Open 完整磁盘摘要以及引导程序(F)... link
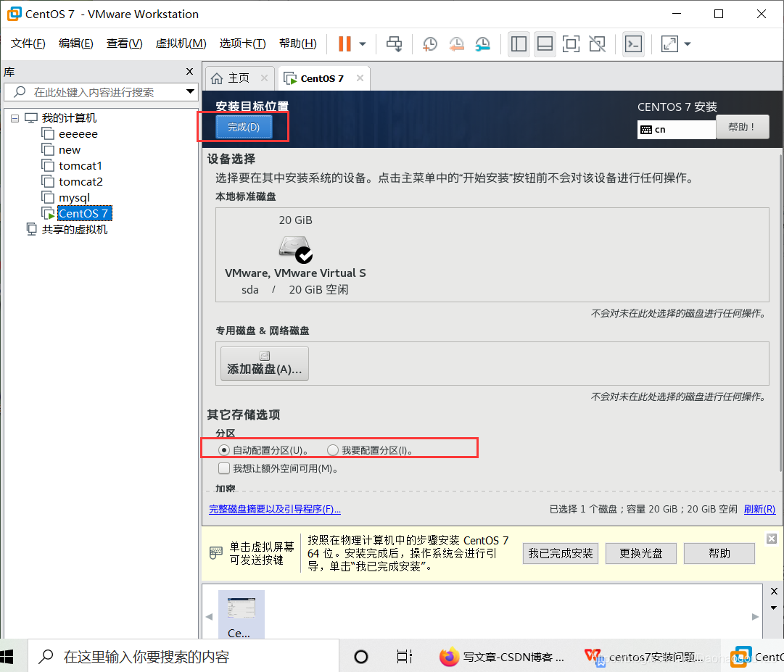This screenshot has width=784, height=672. [274, 509]
